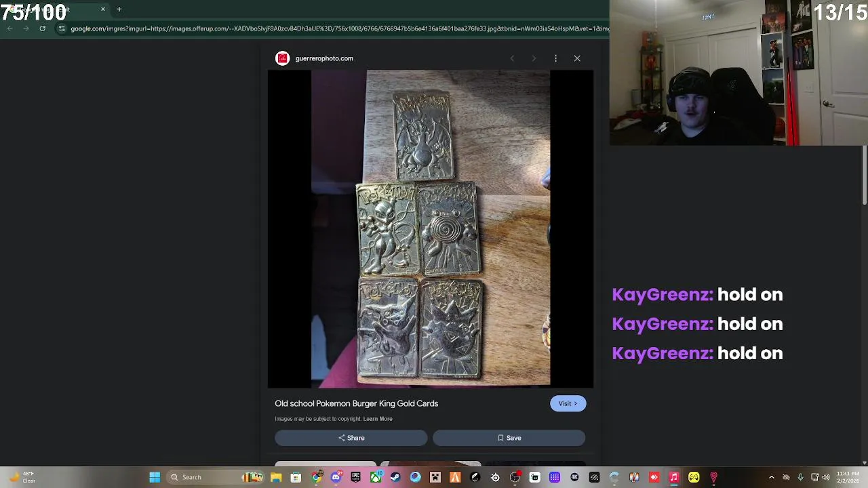Screen dimensions: 868x488
Task: Open 'Old school Pokemon Burger King Gold Cards' title
Action: coord(356,403)
